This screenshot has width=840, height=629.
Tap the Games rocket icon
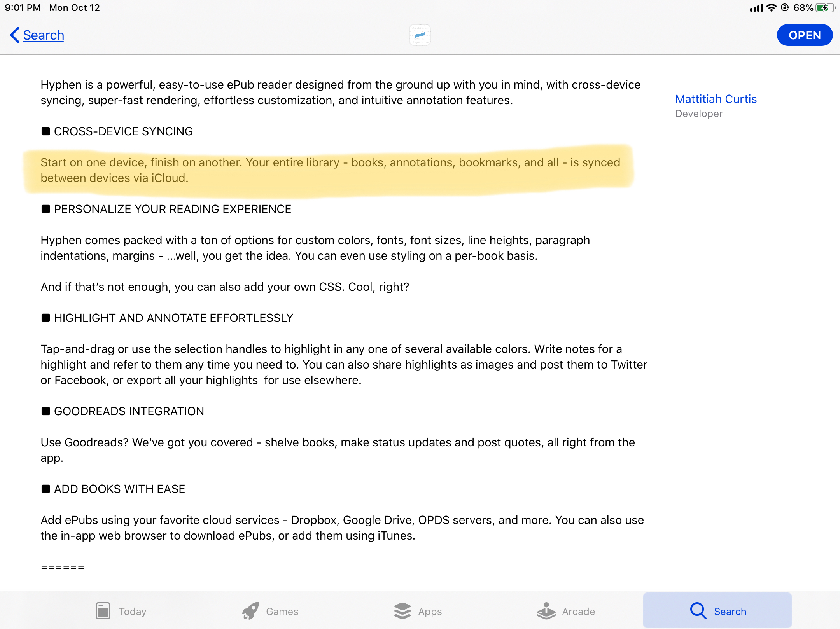tap(250, 611)
